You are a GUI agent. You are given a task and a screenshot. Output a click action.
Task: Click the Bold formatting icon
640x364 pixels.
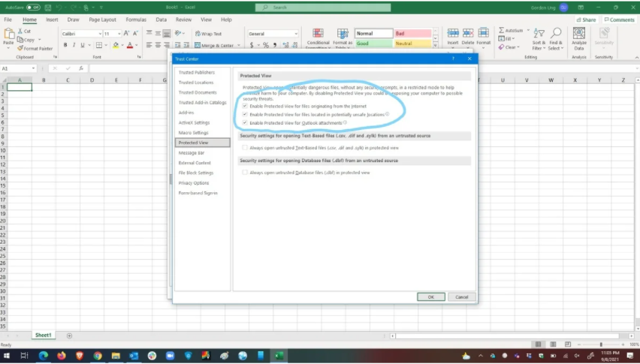pos(65,45)
